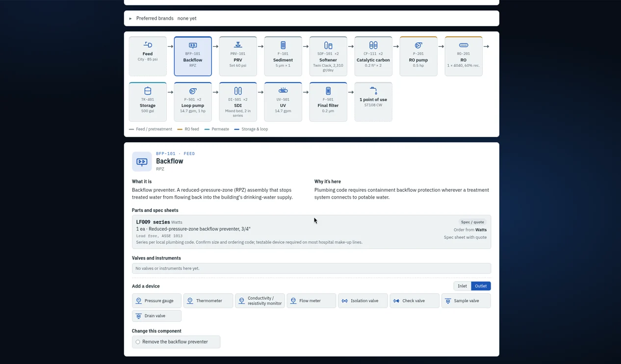Open the RO pump P-201 icon
621x364 pixels.
pyautogui.click(x=418, y=45)
